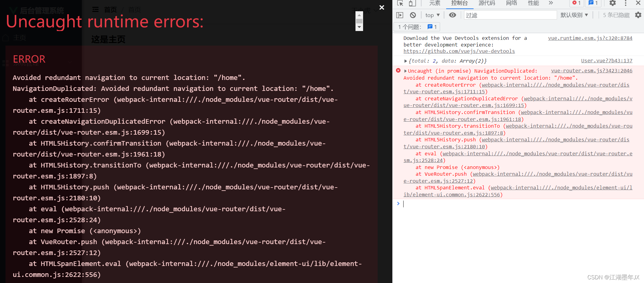Open DevTools three-dot customize menu
644x283 pixels.
point(625,3)
